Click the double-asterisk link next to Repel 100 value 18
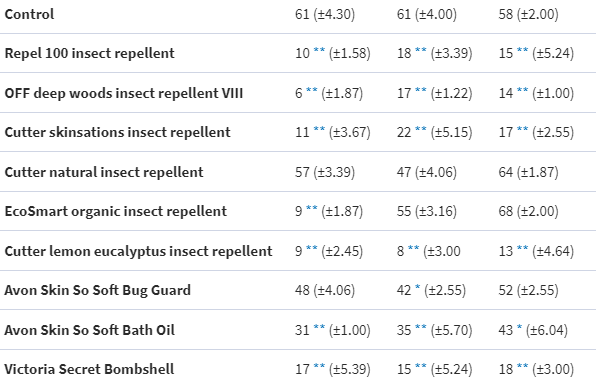The image size is (596, 380). coord(421,50)
